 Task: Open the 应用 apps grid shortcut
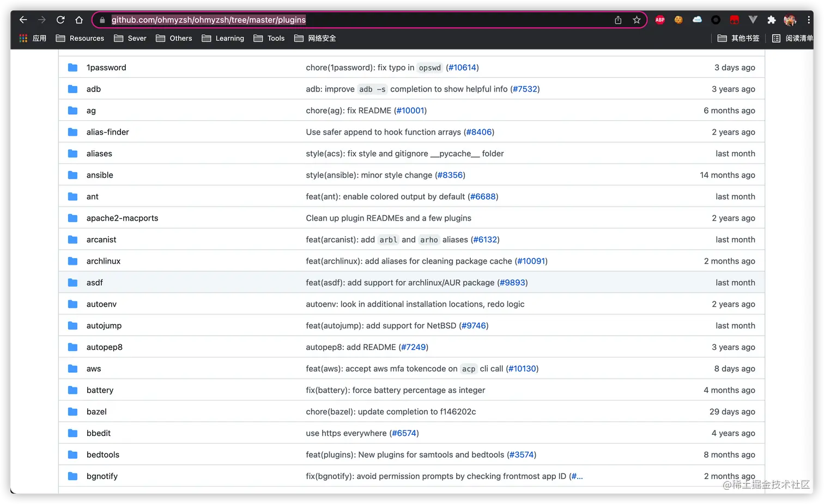tap(33, 38)
